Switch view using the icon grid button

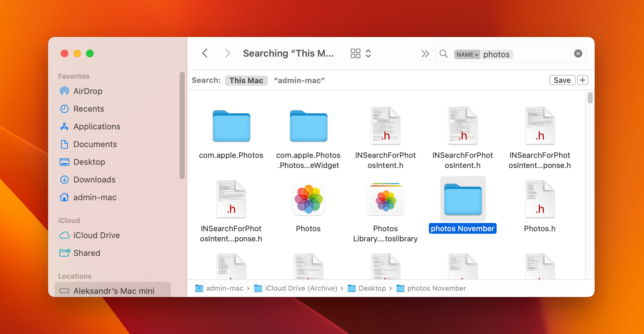point(355,53)
